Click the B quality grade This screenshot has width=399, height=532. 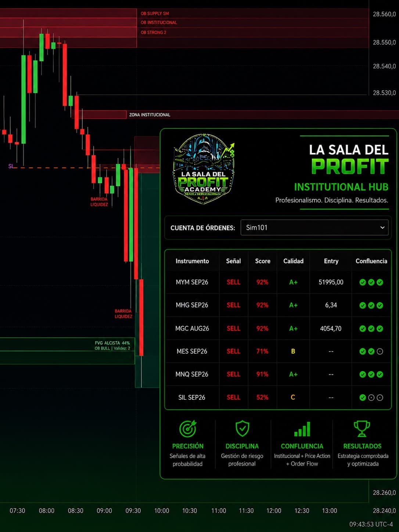click(293, 351)
